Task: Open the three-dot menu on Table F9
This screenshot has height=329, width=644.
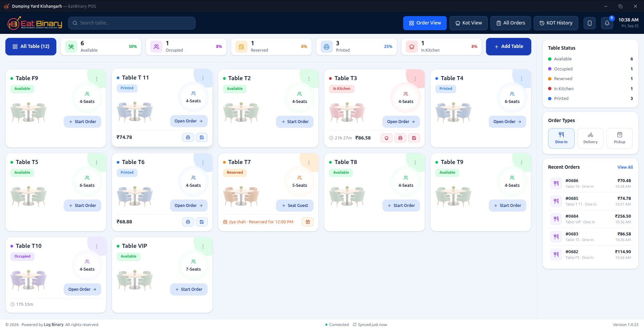Action: click(x=97, y=79)
